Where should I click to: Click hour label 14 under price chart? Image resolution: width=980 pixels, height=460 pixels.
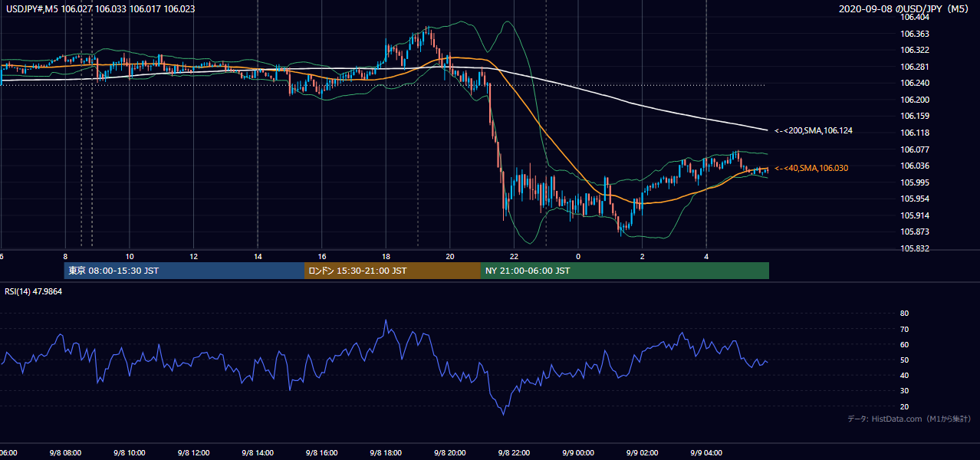click(x=258, y=257)
